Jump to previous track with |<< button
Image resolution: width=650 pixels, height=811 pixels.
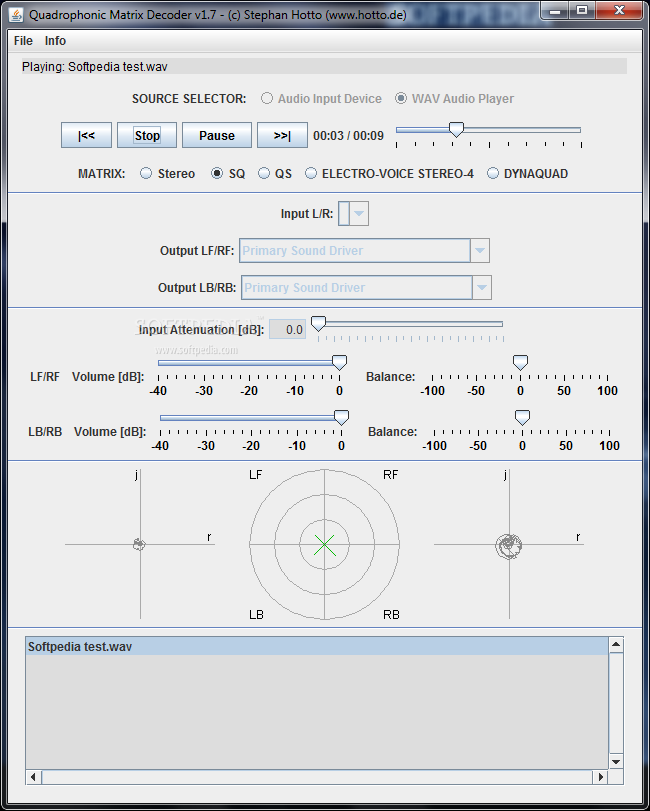click(x=86, y=136)
